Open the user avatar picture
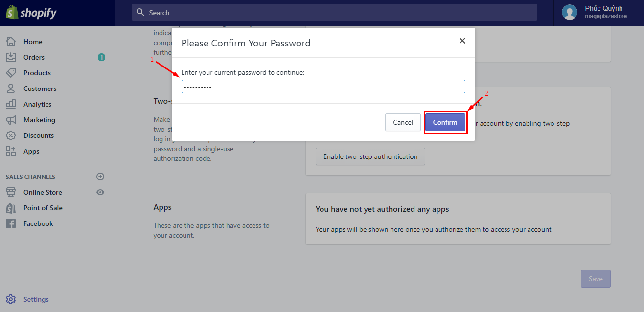Image resolution: width=644 pixels, height=312 pixels. click(570, 12)
